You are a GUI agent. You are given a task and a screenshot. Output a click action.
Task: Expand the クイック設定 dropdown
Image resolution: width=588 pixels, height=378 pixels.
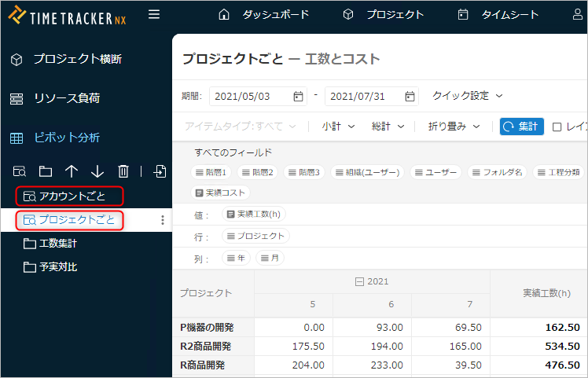click(467, 96)
